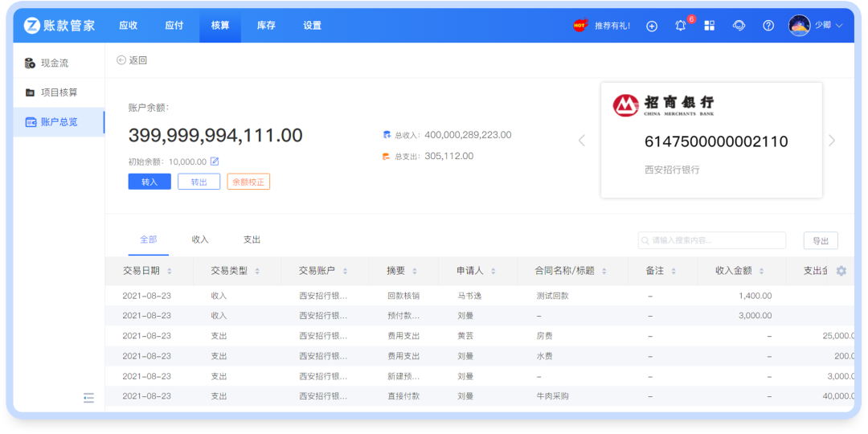
Task: Sort by 申请人 column arrows
Action: (493, 272)
